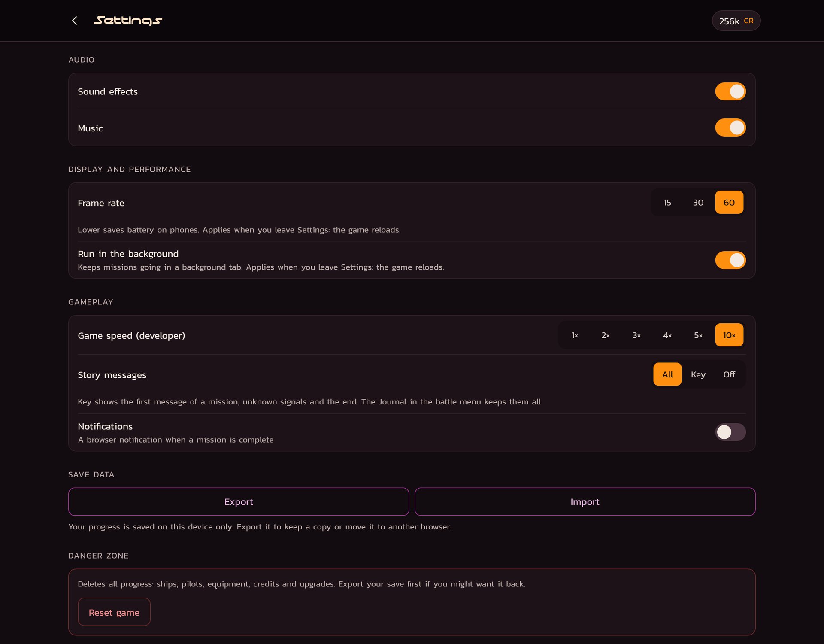The height and width of the screenshot is (644, 824).
Task: Set frame rate to 30
Action: coord(698,202)
